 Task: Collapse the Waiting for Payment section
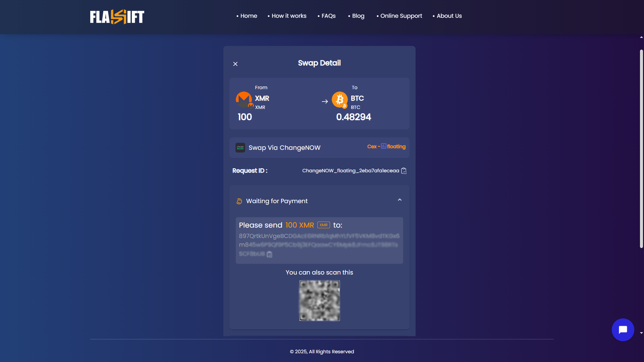pyautogui.click(x=399, y=200)
